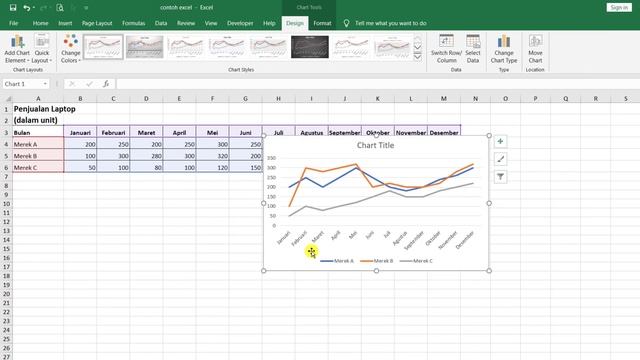Select Merek A legend entry
640x360 pixels.
pyautogui.click(x=337, y=260)
